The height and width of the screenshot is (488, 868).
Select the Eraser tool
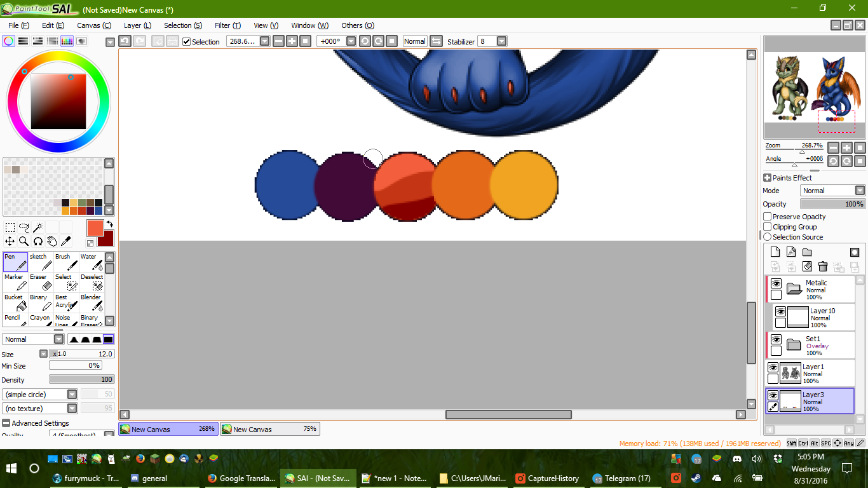coord(41,282)
